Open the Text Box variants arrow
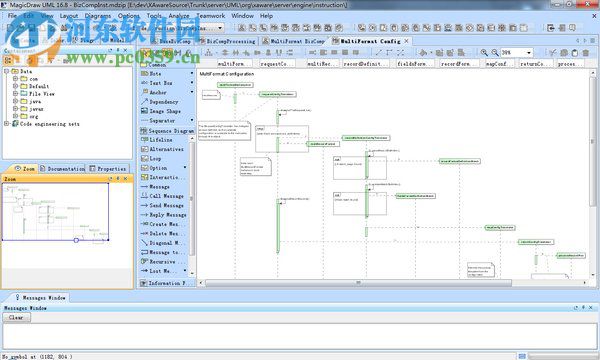 [x=192, y=83]
